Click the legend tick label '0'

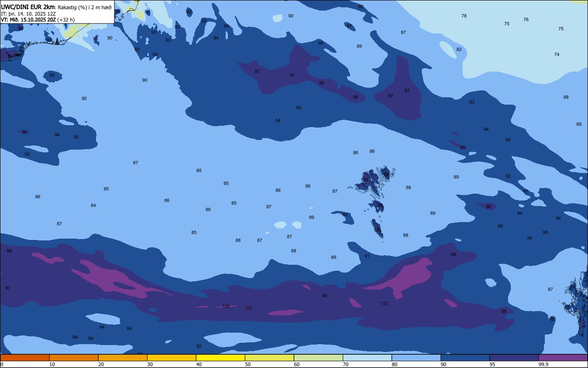[x=2, y=364]
